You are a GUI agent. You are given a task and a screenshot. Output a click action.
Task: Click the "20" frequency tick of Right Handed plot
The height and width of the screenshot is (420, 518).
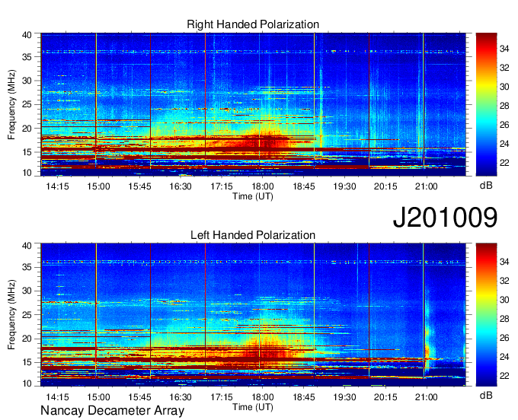tap(27, 129)
